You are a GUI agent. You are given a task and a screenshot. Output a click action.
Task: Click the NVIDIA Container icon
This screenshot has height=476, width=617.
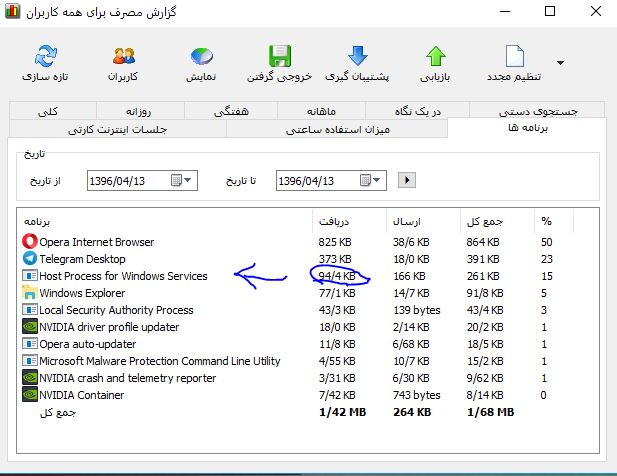pos(30,395)
